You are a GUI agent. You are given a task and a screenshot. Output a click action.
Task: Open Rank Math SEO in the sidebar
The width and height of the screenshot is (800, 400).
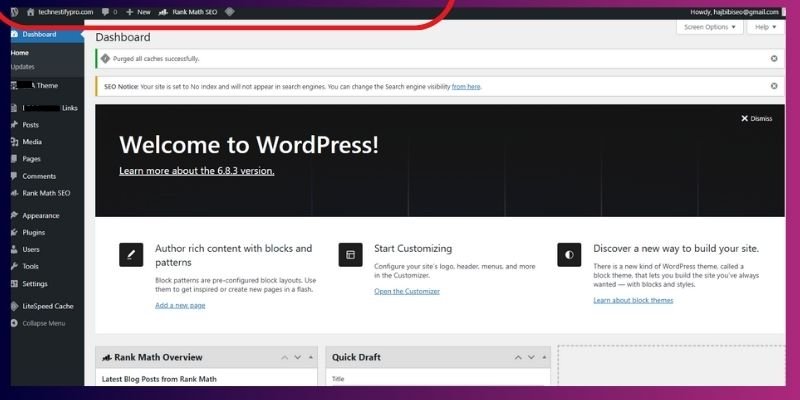point(47,193)
